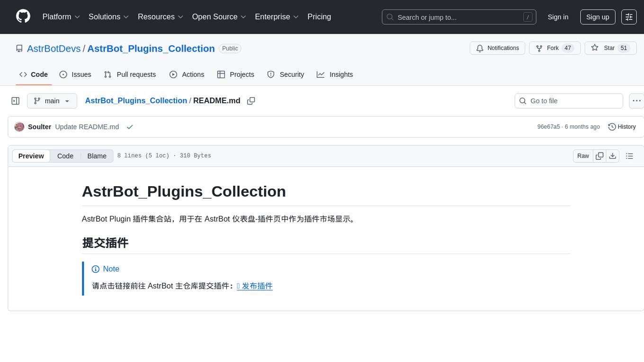
Task: Open the Update README.md commit message
Action: tap(87, 127)
